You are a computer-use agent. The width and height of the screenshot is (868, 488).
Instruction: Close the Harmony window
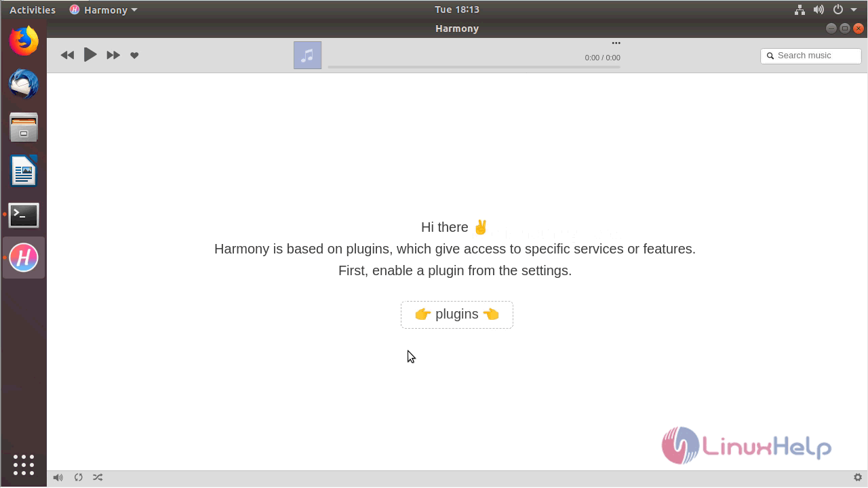click(x=859, y=28)
